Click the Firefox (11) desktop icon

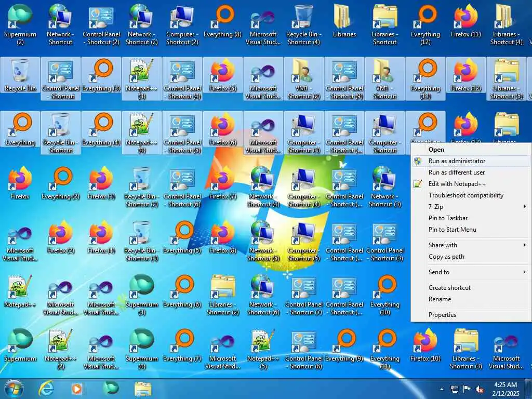(466, 21)
